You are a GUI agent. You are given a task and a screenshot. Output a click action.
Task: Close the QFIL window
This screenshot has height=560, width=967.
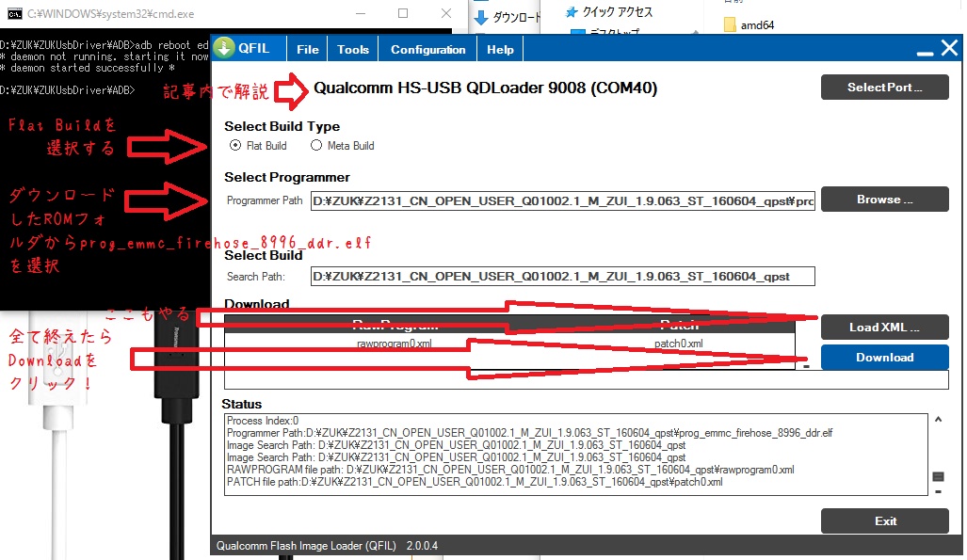coord(950,47)
